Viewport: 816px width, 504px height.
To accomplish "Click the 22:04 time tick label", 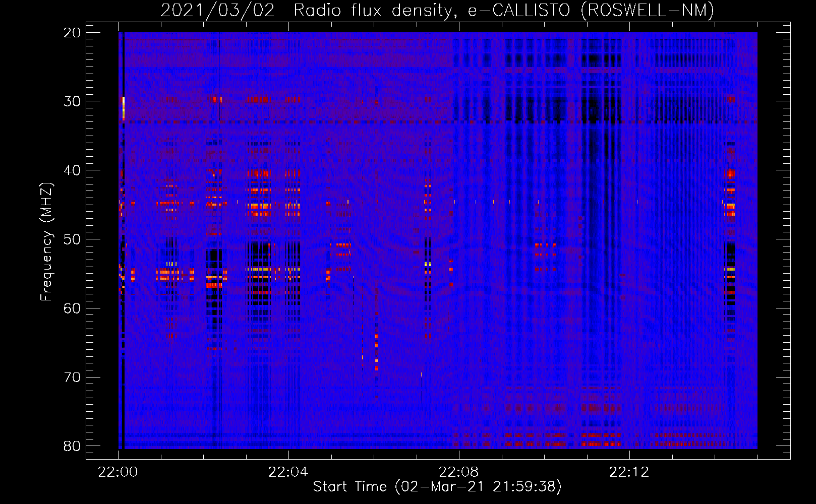I will pos(288,472).
